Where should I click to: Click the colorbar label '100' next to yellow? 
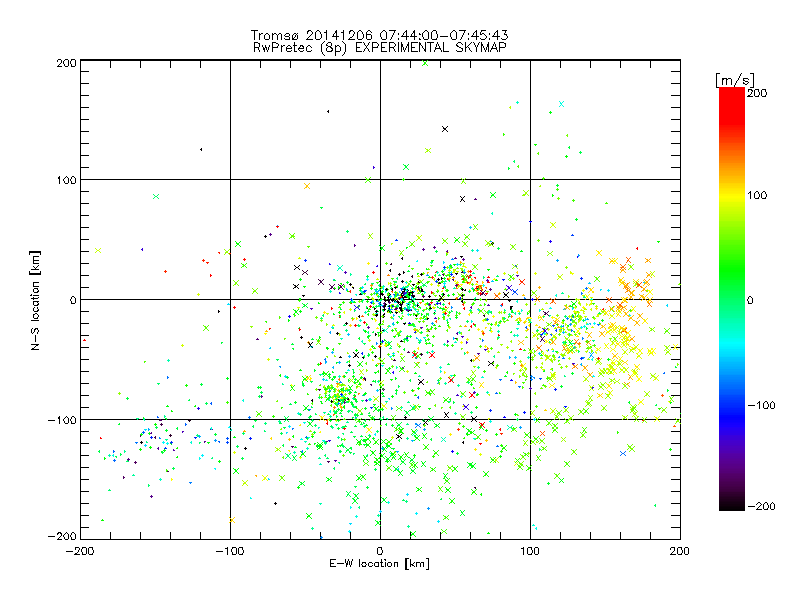coord(757,195)
